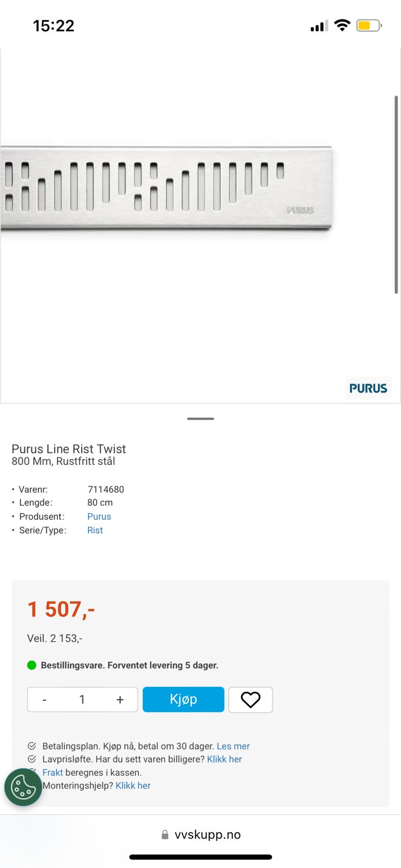The height and width of the screenshot is (868, 401).
Task: Add product to favorites with heart icon
Action: click(250, 700)
